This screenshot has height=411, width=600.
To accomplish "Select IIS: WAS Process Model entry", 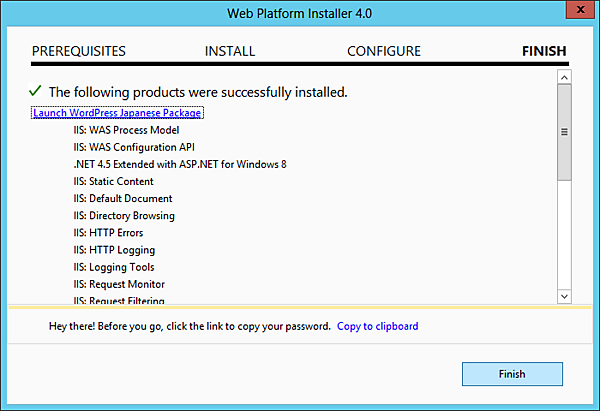I will pyautogui.click(x=124, y=130).
